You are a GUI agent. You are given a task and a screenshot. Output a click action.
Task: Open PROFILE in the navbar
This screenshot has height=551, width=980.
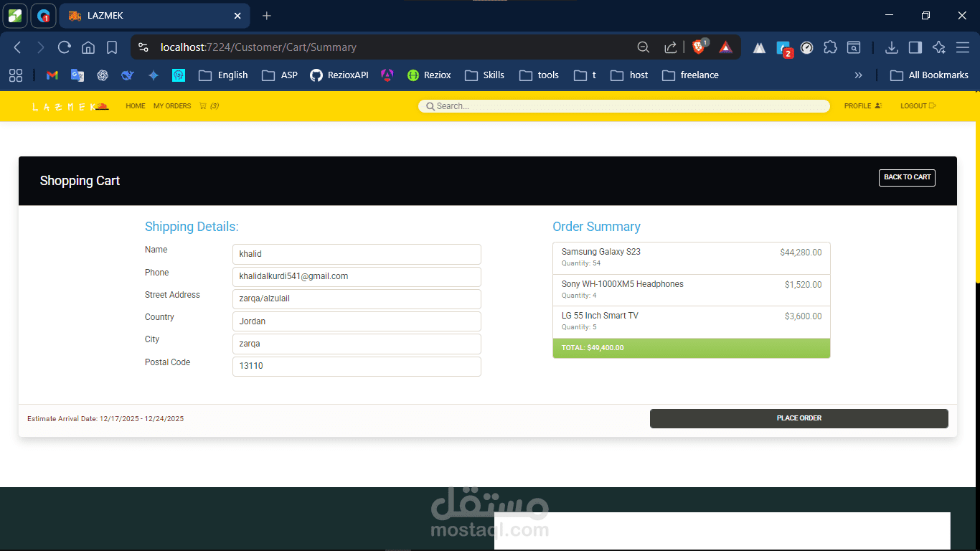(862, 106)
